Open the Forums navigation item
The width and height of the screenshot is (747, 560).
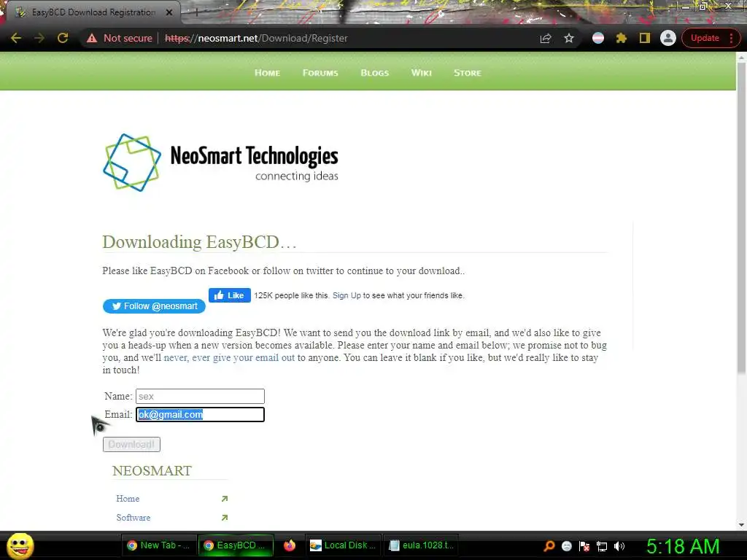coord(320,73)
